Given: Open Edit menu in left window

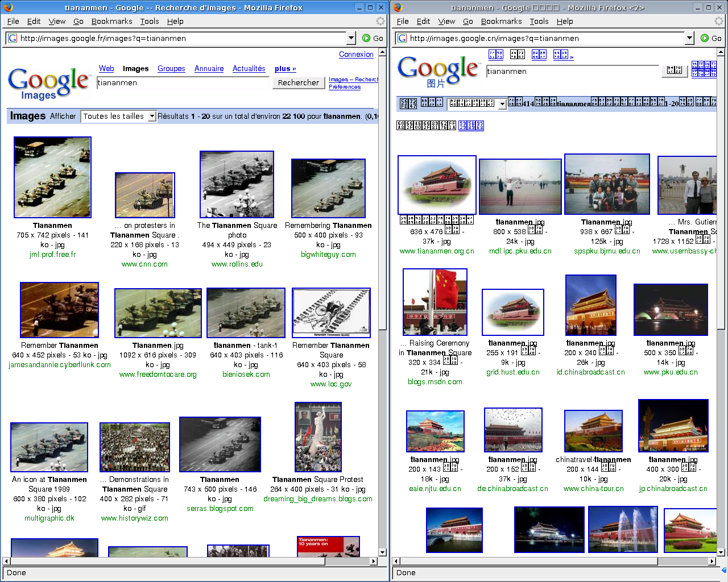Looking at the screenshot, I should [34, 21].
